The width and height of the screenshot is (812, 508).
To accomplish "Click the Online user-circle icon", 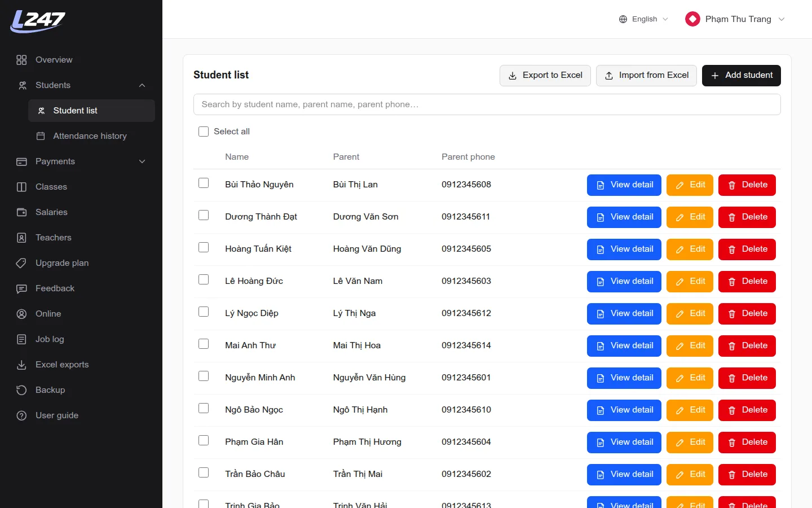I will tap(21, 314).
